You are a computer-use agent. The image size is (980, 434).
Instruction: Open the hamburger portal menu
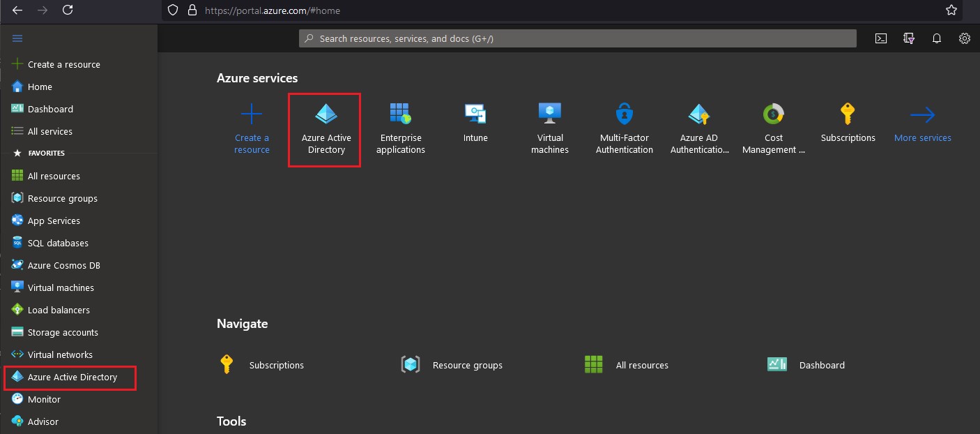18,38
